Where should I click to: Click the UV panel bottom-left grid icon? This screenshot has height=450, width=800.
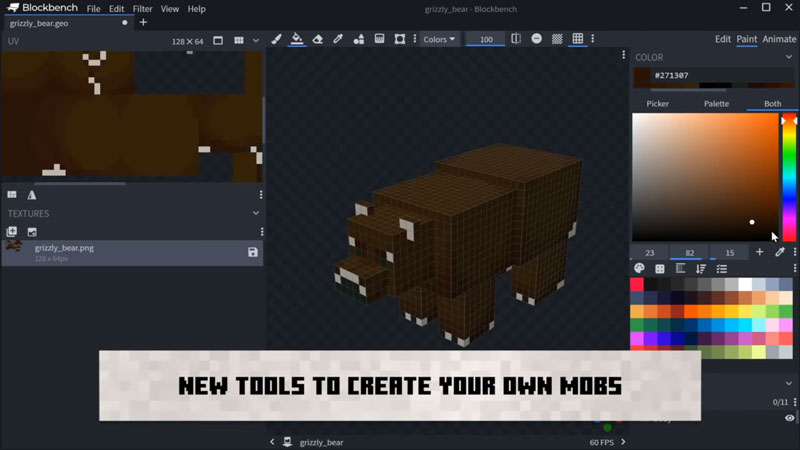[x=12, y=194]
